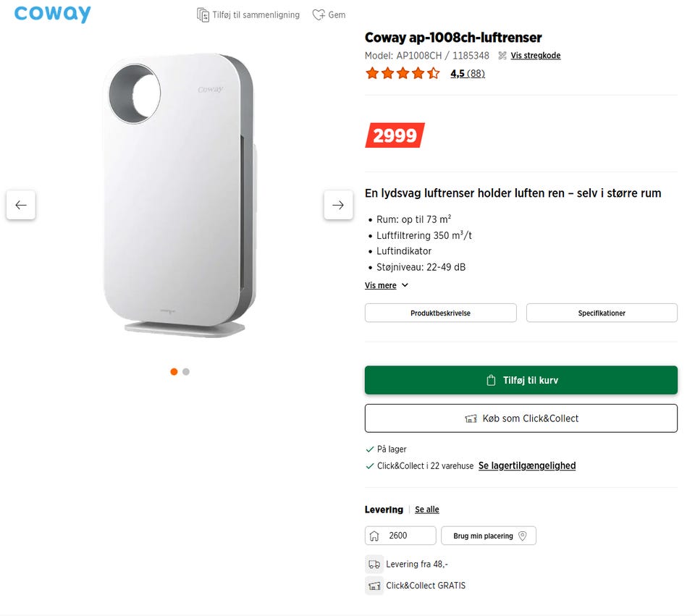Choose Køb som Click&Collect

point(521,418)
